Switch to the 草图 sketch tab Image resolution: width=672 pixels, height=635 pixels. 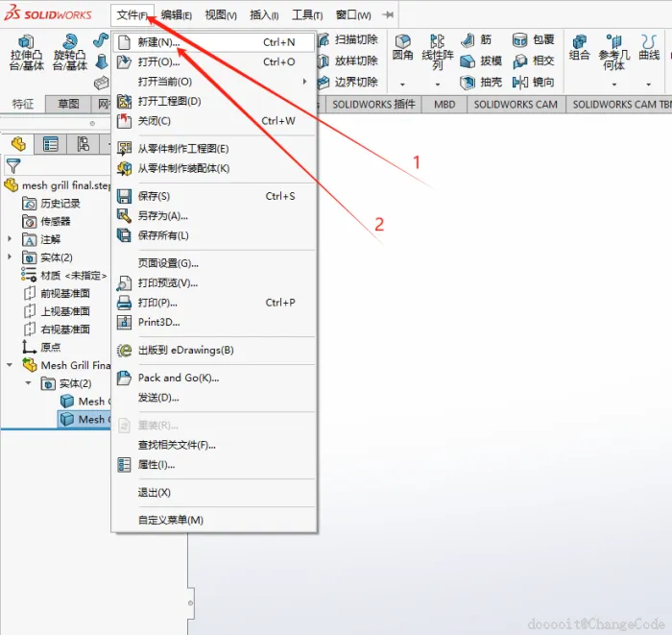68,104
